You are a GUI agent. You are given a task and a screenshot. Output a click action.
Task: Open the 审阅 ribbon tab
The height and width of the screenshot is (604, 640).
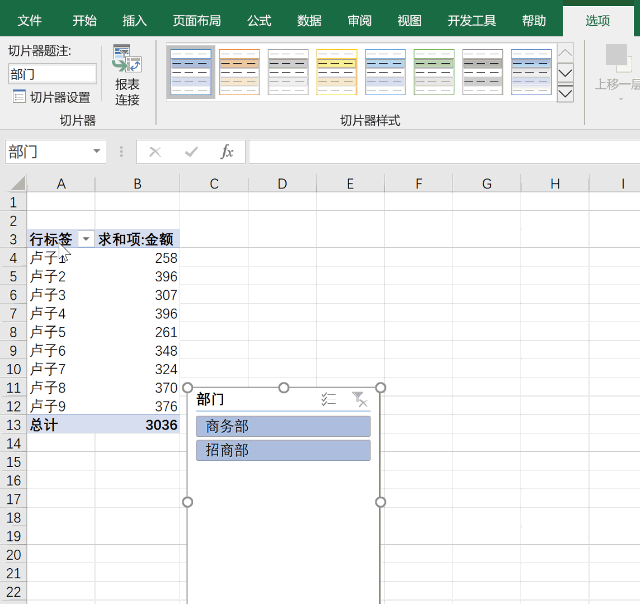coord(359,20)
